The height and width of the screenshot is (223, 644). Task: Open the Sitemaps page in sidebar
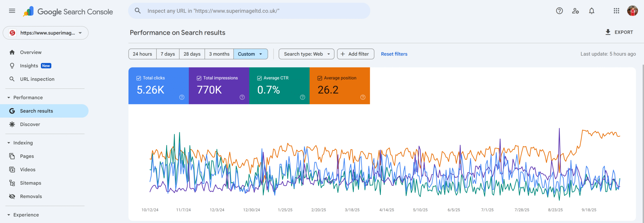pos(30,183)
